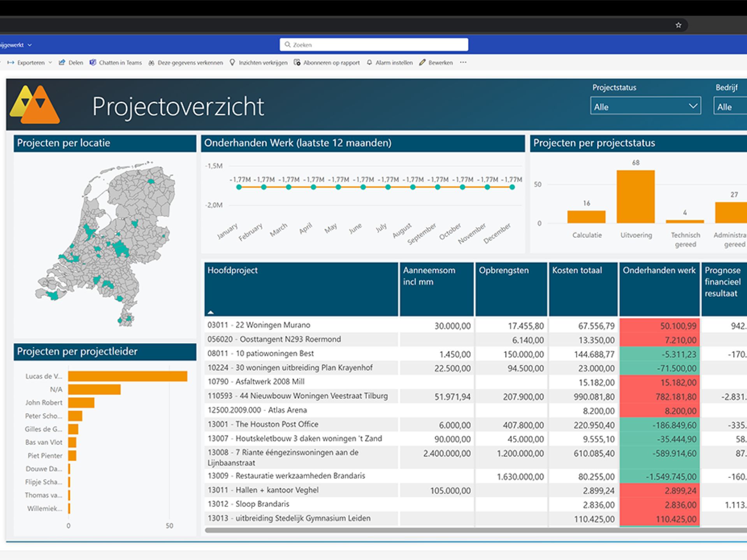Screen dimensions: 747x560
Task: Click the Alarm instellen bell icon
Action: tap(369, 63)
